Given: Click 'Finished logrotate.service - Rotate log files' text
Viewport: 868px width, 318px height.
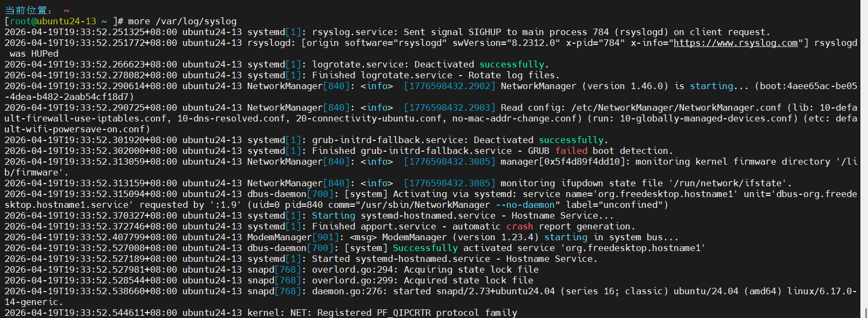Looking at the screenshot, I should click(433, 76).
